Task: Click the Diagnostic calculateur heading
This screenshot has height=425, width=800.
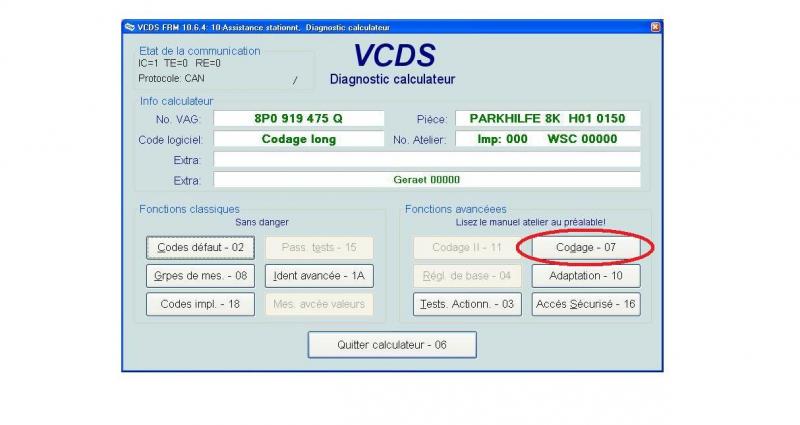Action: (x=392, y=80)
